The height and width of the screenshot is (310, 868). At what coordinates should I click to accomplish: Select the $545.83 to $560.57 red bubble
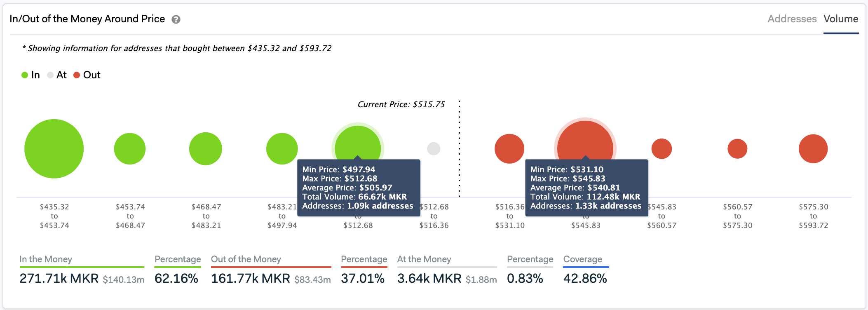(x=662, y=149)
